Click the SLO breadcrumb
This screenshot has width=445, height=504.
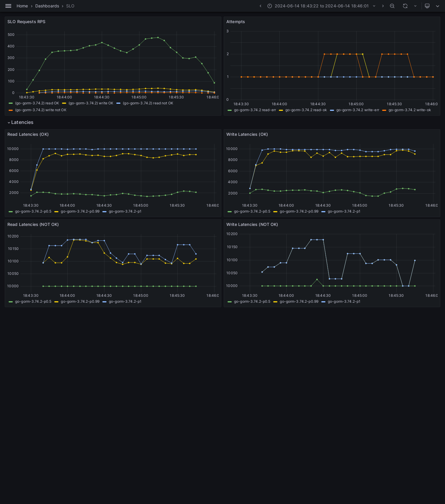point(70,6)
